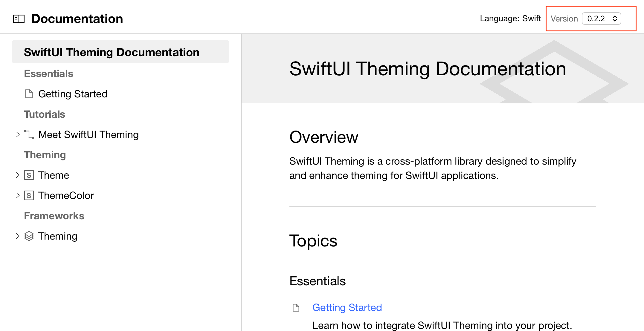The width and height of the screenshot is (644, 331).
Task: Expand the ThemeColor struct row
Action: (x=18, y=195)
